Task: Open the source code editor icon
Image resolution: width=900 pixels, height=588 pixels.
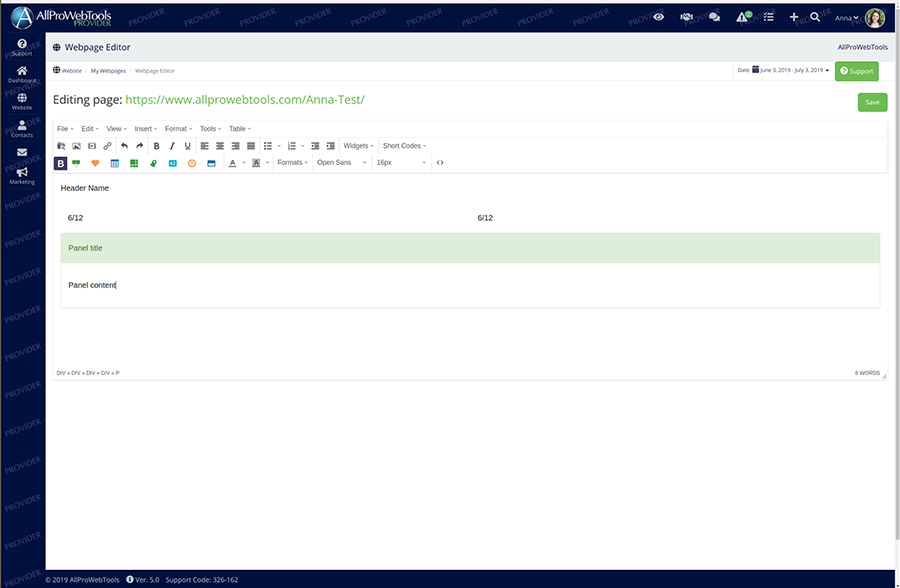Action: pos(440,163)
